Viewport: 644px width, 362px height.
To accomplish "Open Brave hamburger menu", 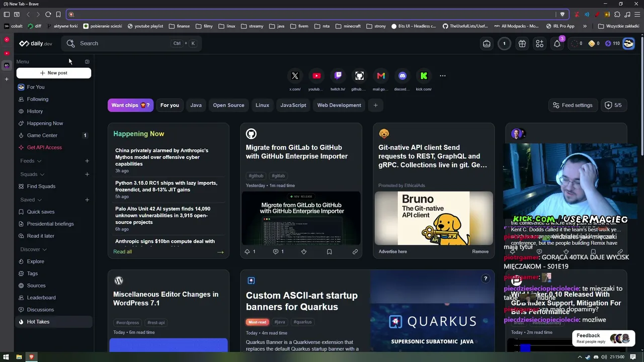I will (637, 14).
